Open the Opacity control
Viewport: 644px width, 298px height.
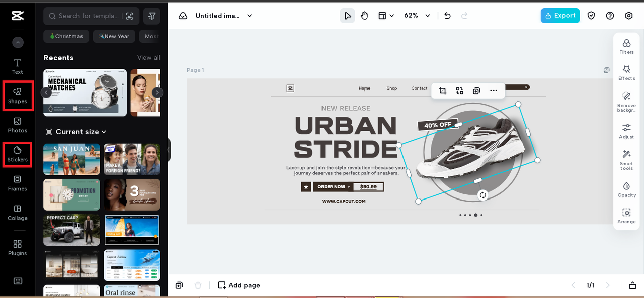click(626, 189)
